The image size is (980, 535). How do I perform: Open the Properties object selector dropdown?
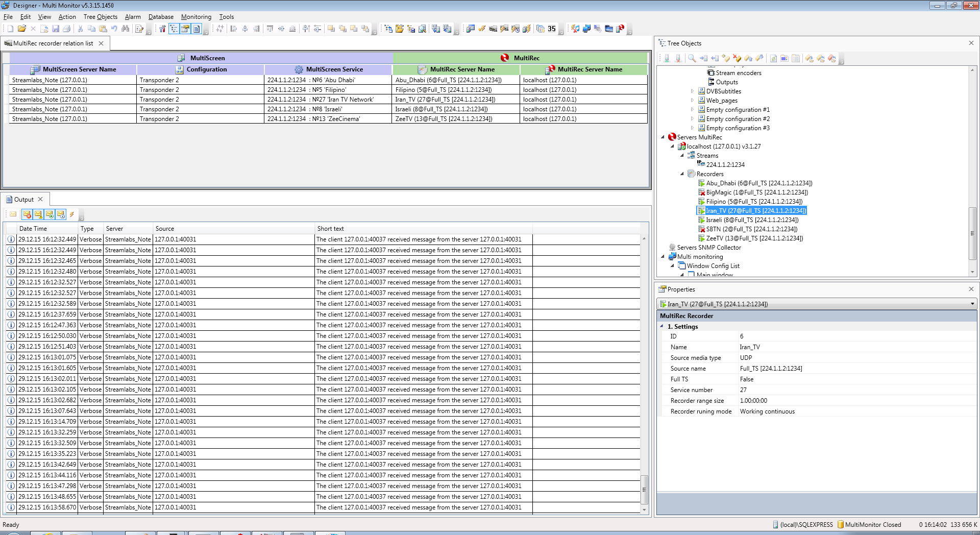tap(972, 304)
